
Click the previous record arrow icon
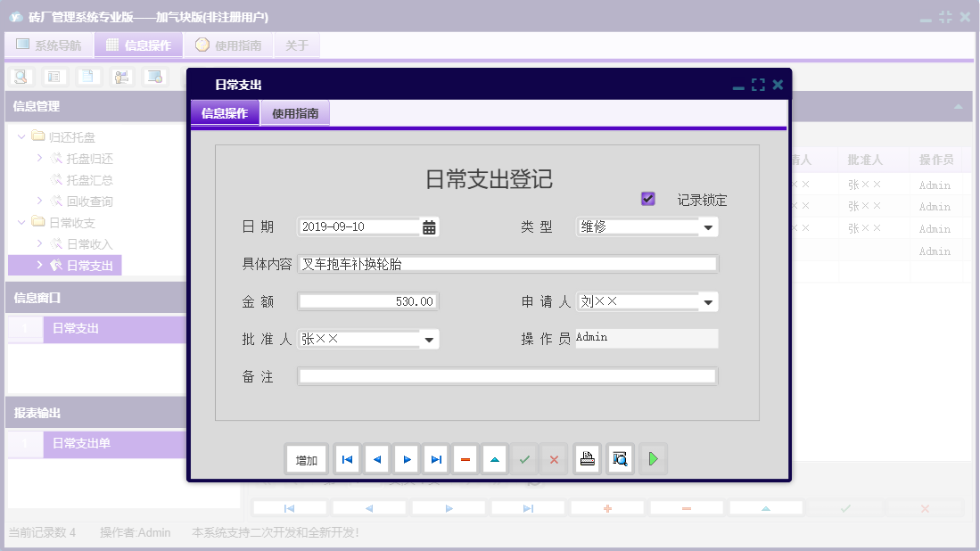click(x=376, y=458)
